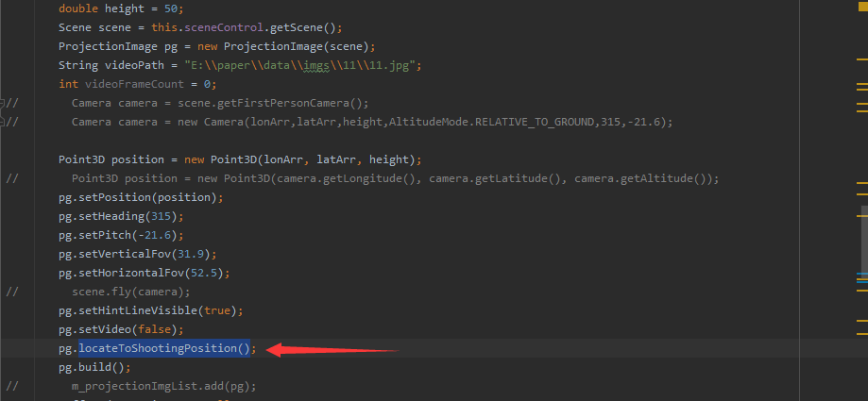This screenshot has height=401, width=868.
Task: Click the commented m_projectionImgList.add(pg) line
Action: [x=163, y=385]
